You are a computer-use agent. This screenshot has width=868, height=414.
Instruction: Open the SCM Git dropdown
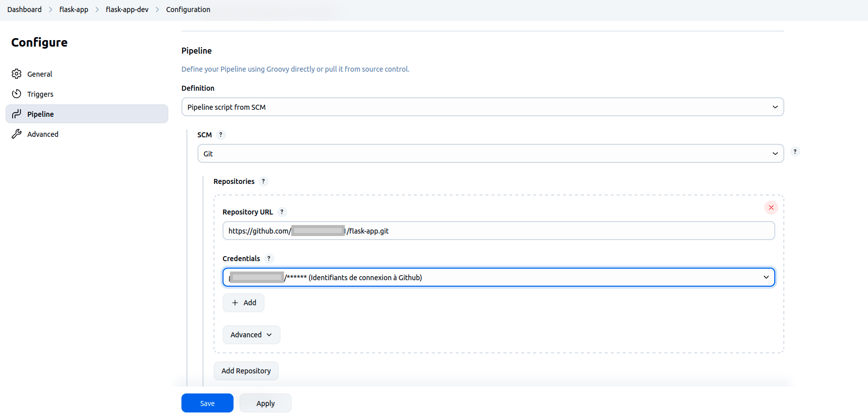point(490,153)
